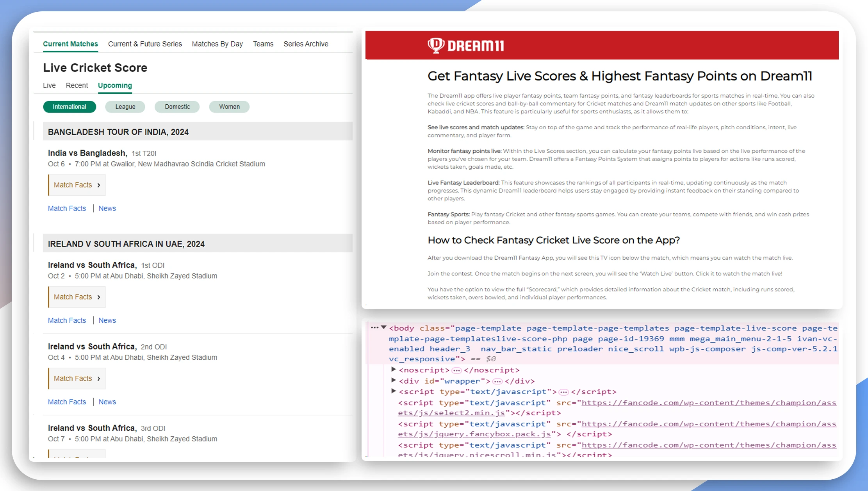Open Match Facts link under 1st ODI

pos(67,320)
